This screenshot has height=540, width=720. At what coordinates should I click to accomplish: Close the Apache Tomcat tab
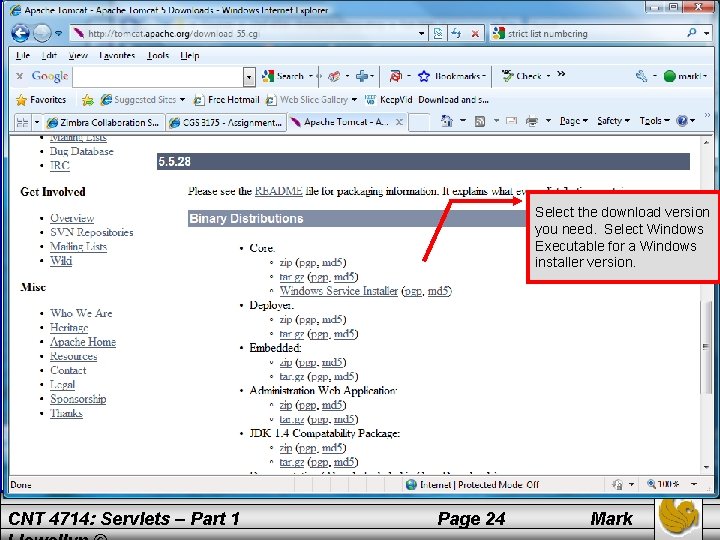(x=399, y=122)
